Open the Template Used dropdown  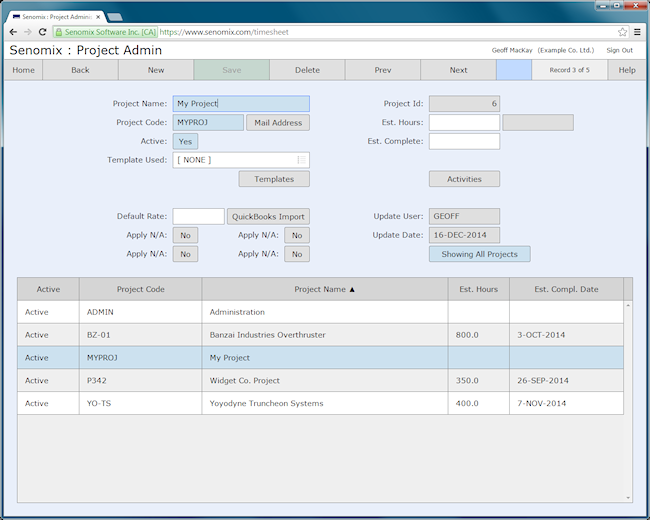(x=241, y=160)
